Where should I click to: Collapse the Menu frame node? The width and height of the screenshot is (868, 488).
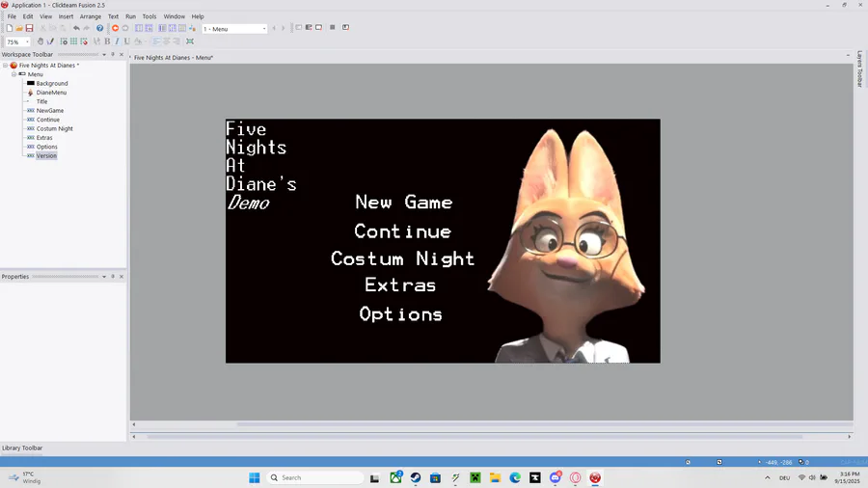coord(14,74)
